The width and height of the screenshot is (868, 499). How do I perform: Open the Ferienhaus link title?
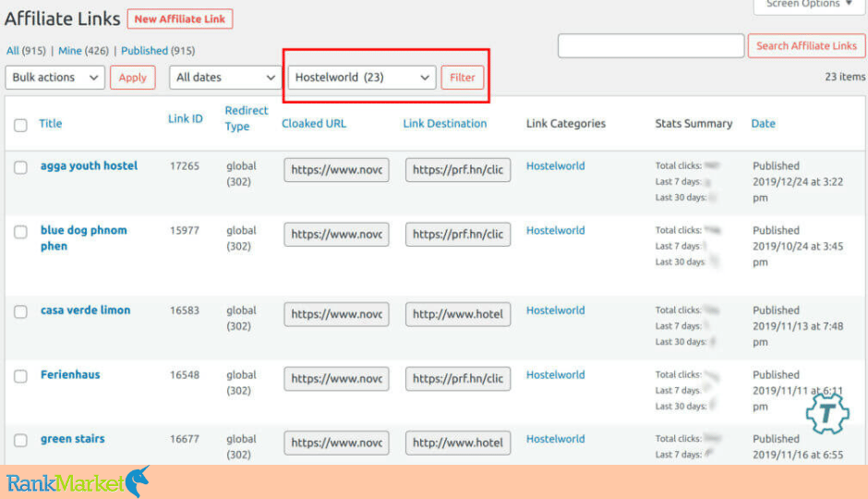(x=70, y=374)
